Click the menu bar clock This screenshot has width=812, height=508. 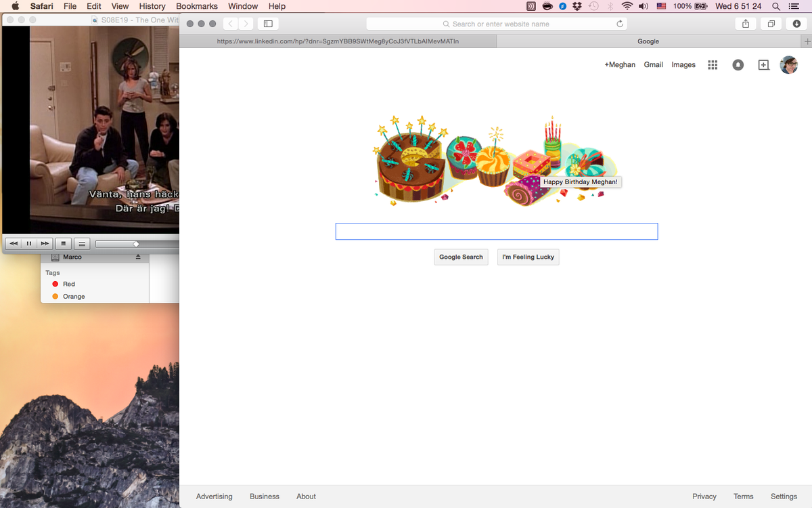click(x=738, y=6)
